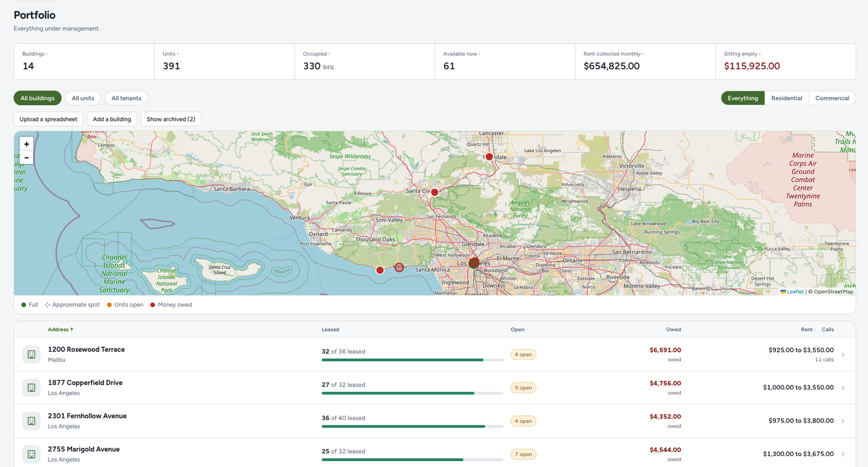
Task: Filter the portfolio to Commercial
Action: 832,98
